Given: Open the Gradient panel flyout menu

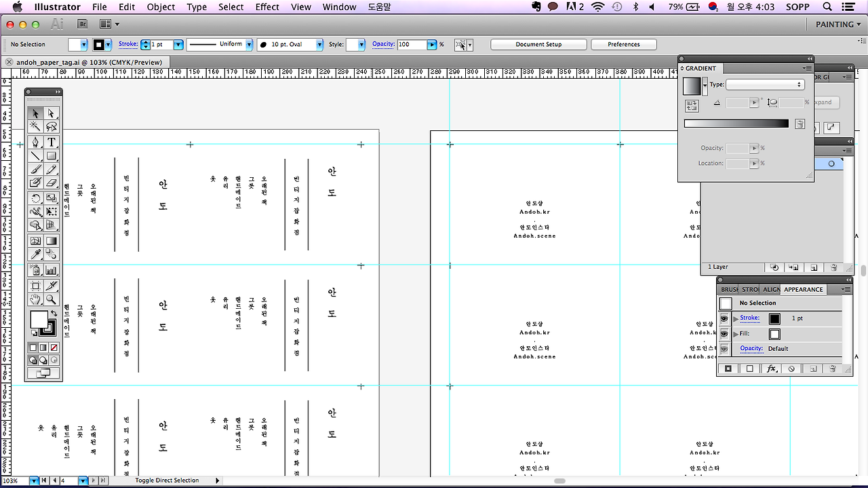Looking at the screenshot, I should pyautogui.click(x=808, y=68).
